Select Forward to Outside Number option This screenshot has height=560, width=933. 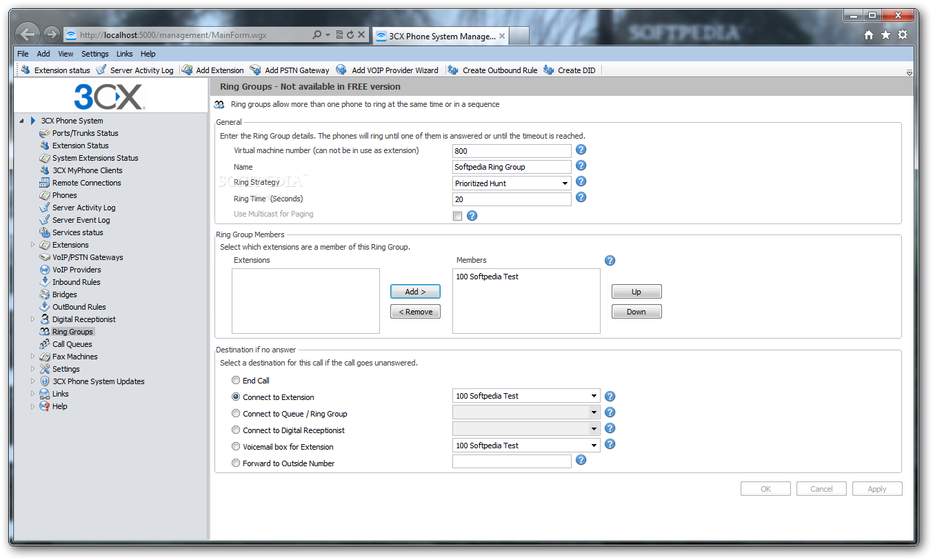pyautogui.click(x=236, y=463)
